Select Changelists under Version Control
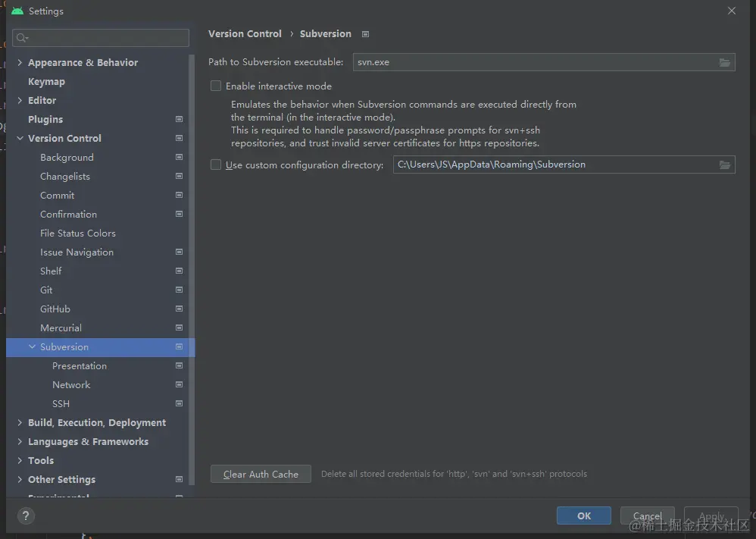756x539 pixels. (x=65, y=176)
